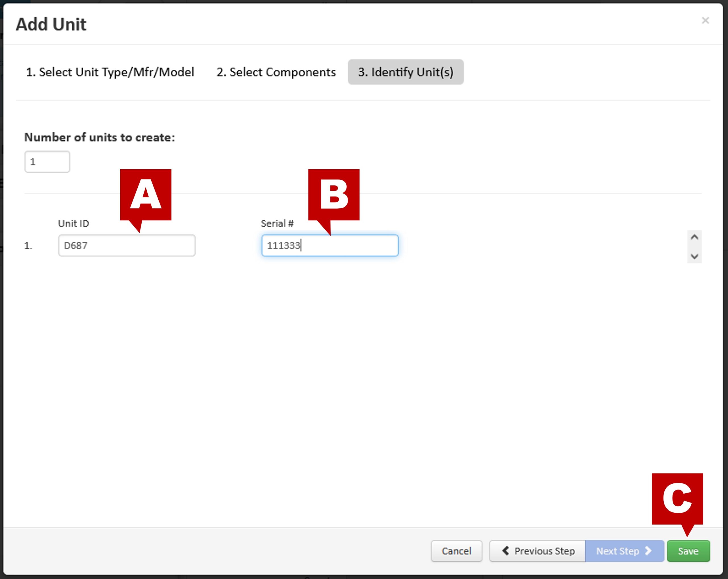This screenshot has width=728, height=579.
Task: Click the Add Unit dialog title
Action: click(x=51, y=24)
